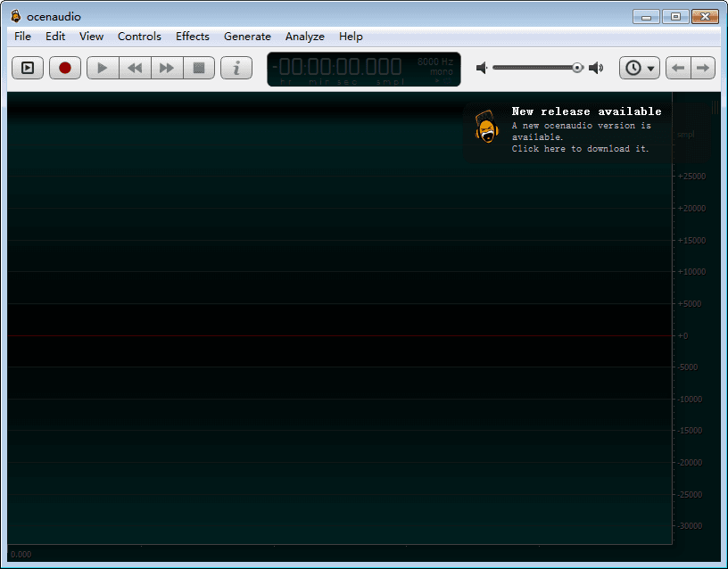Image resolution: width=728 pixels, height=569 pixels.
Task: Click the volume slider handle
Action: click(x=577, y=68)
